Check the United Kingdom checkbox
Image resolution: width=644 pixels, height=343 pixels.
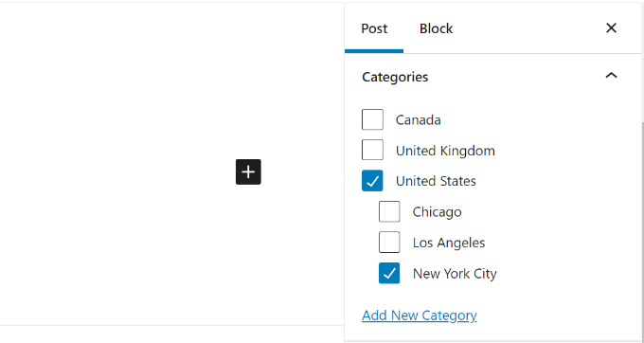(x=372, y=150)
